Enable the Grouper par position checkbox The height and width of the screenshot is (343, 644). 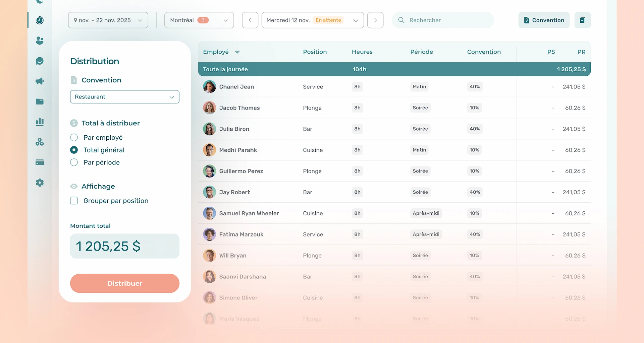coord(74,201)
